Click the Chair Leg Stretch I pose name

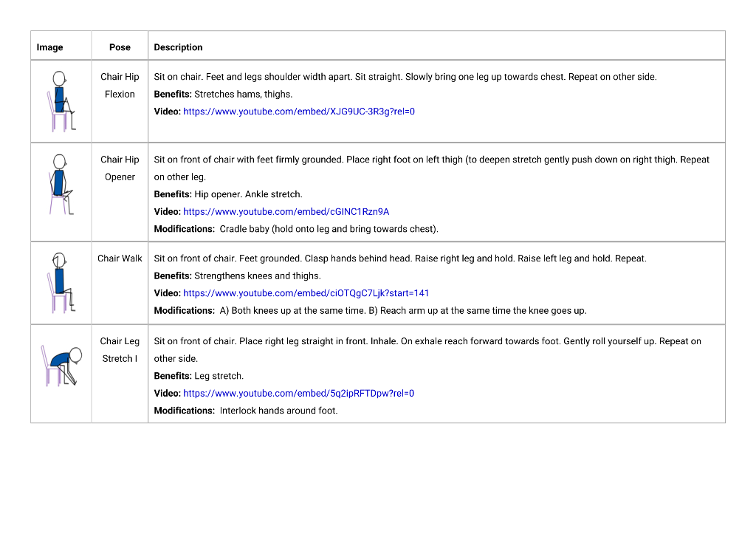120,350
